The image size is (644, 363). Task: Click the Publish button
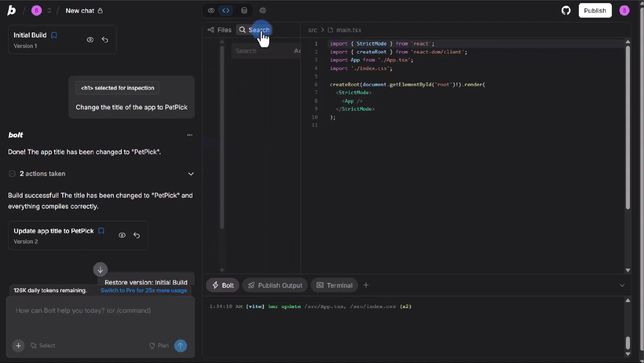pyautogui.click(x=595, y=10)
